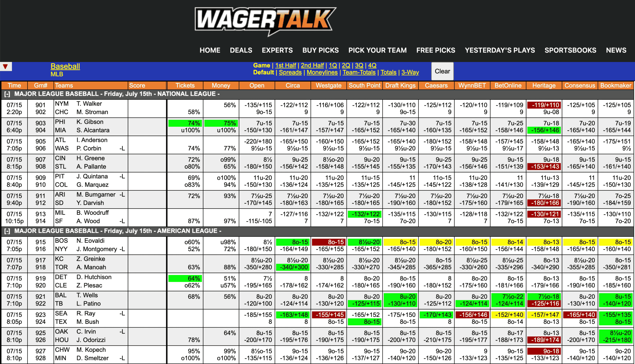Screen dimensions: 635x364
Task: Click pitcher D. Smeltzer
Action: (92, 358)
